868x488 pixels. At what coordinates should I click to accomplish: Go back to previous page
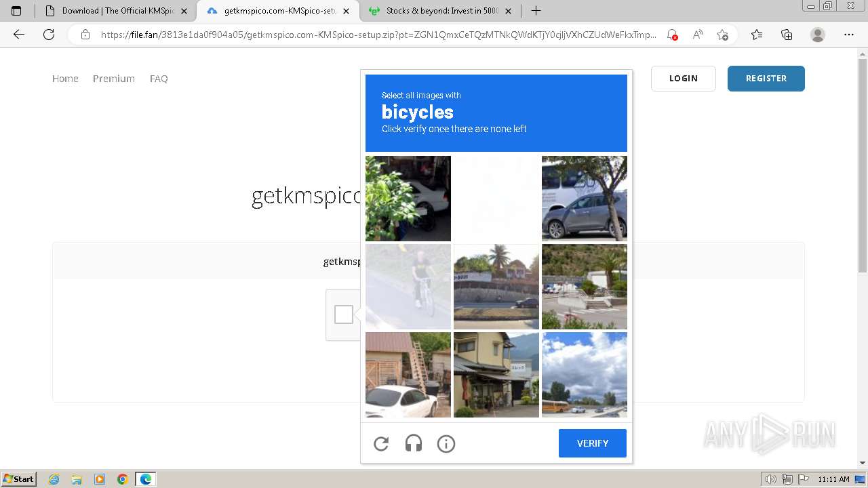pyautogui.click(x=19, y=35)
